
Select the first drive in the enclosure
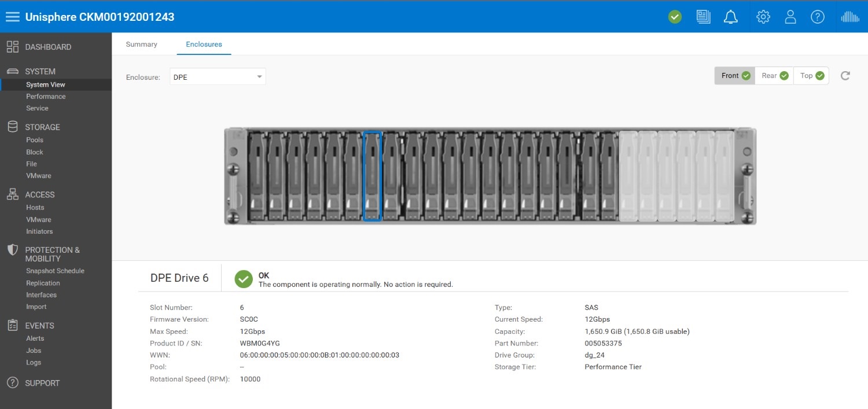pyautogui.click(x=257, y=176)
